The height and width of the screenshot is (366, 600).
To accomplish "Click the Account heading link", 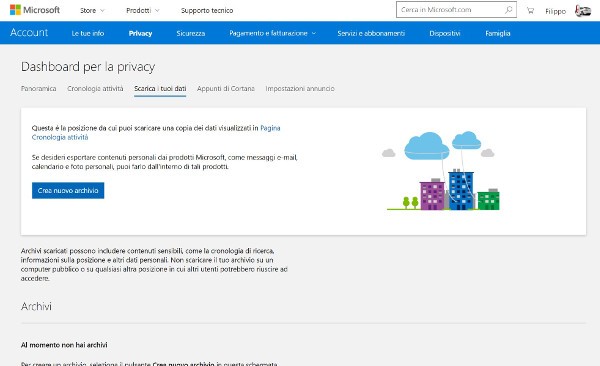I will tap(29, 33).
